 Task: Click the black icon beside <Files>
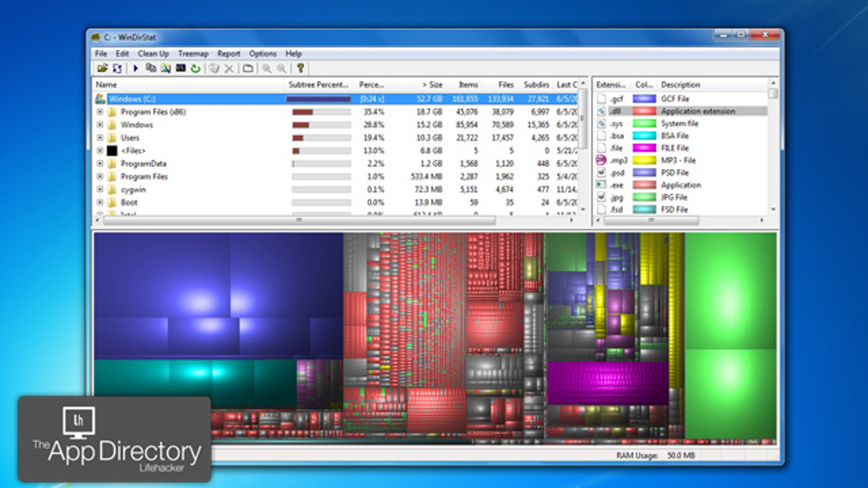click(112, 151)
